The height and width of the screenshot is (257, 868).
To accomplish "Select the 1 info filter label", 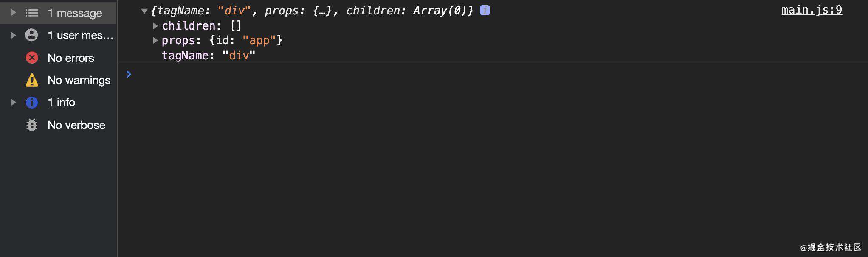I will pos(62,102).
